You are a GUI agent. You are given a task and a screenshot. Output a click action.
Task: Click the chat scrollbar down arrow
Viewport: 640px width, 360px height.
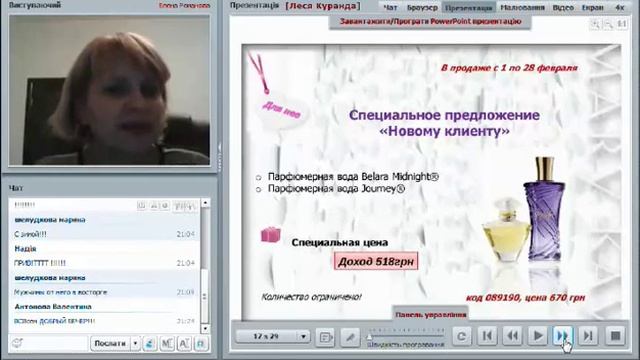pyautogui.click(x=205, y=329)
